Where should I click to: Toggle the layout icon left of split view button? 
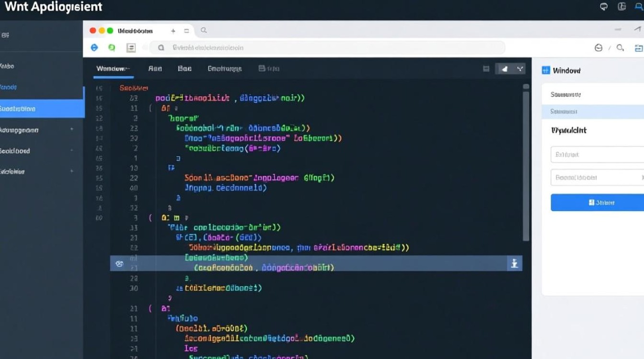tap(486, 69)
